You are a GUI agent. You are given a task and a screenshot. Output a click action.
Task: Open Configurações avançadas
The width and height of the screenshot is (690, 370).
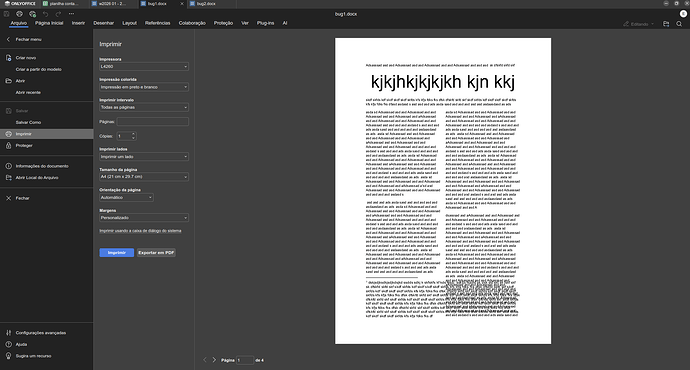[40, 333]
